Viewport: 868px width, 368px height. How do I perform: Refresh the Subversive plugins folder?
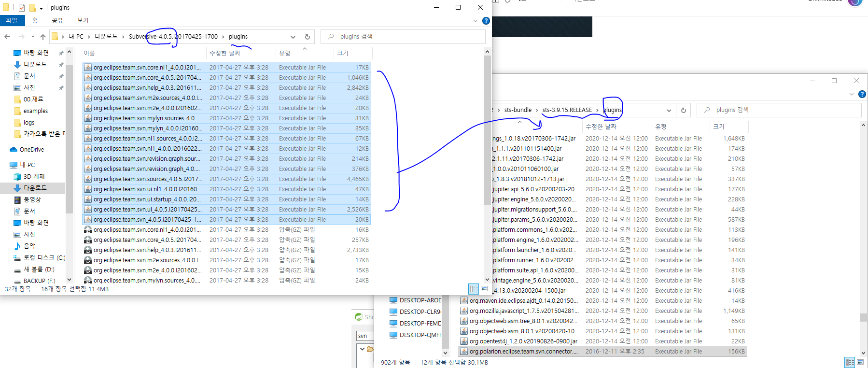click(x=308, y=37)
